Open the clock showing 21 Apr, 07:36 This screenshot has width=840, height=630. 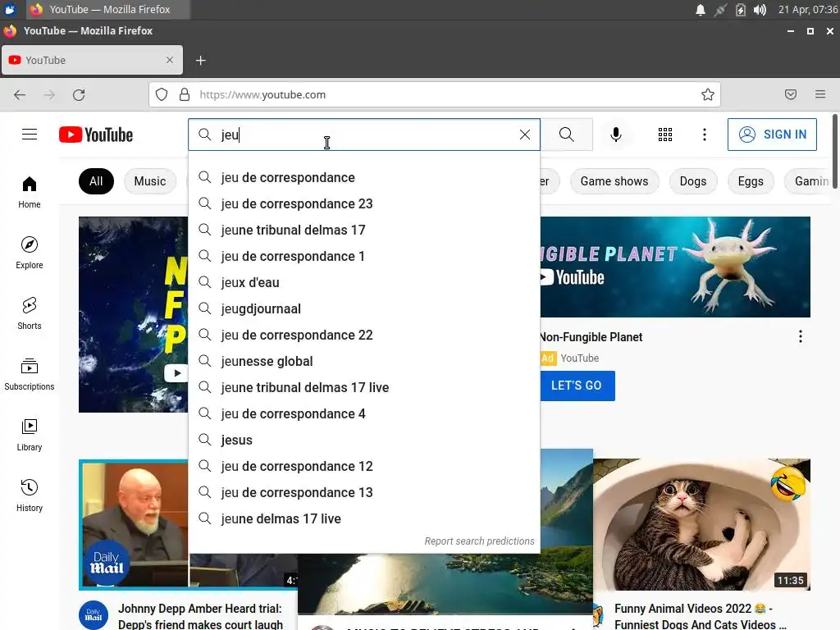tap(808, 10)
